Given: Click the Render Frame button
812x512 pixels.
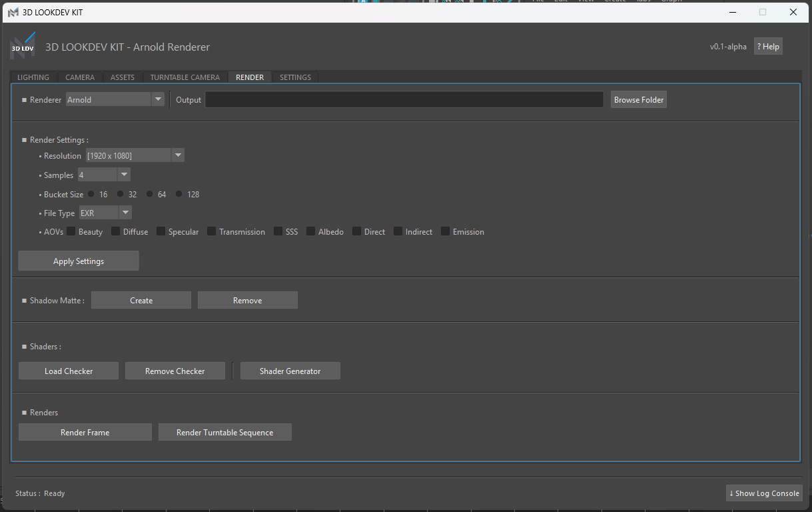Looking at the screenshot, I should [x=85, y=432].
